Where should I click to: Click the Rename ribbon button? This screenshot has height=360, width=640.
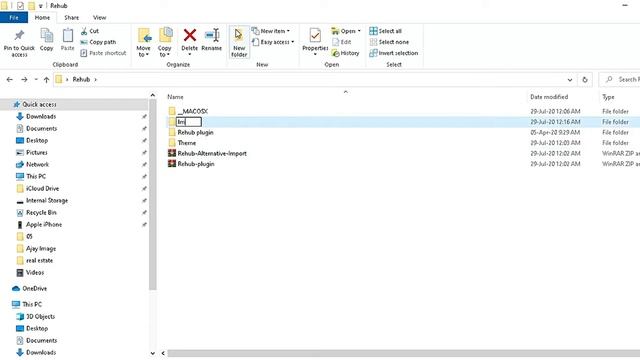click(x=211, y=40)
